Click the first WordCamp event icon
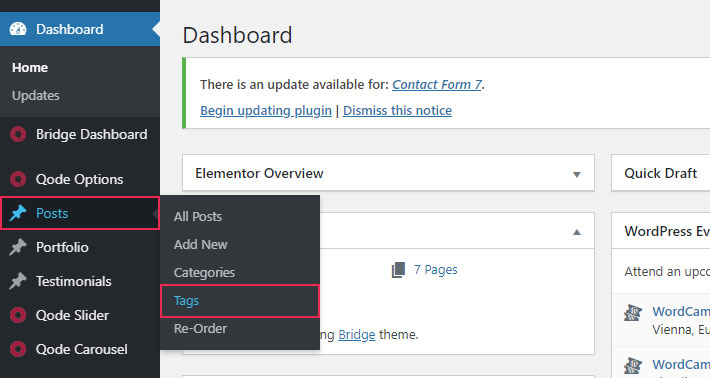The width and height of the screenshot is (710, 378). click(x=633, y=313)
